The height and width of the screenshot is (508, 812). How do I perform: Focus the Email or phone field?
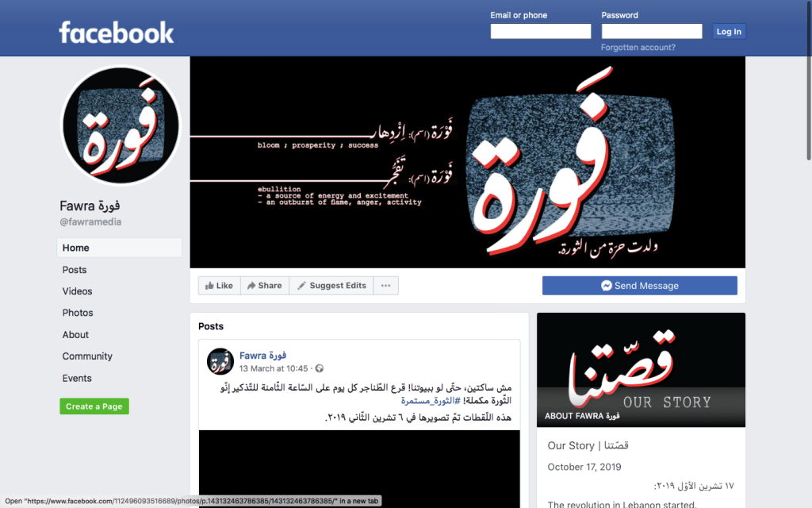541,31
